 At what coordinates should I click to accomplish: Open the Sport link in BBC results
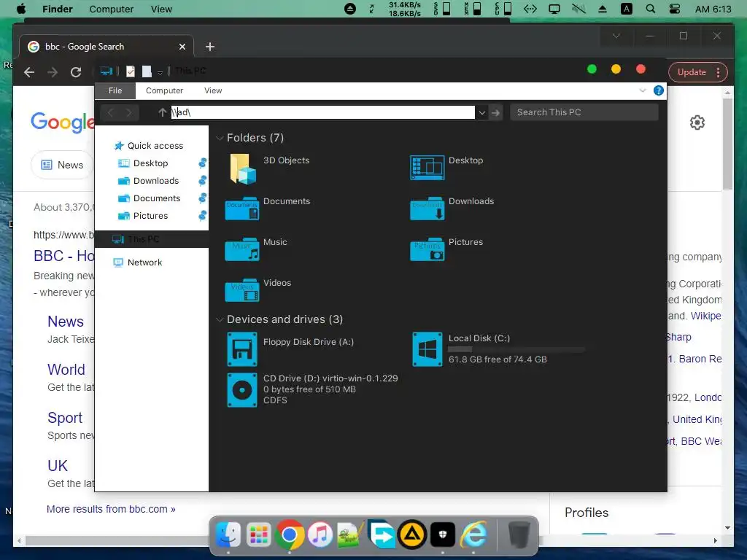point(65,418)
